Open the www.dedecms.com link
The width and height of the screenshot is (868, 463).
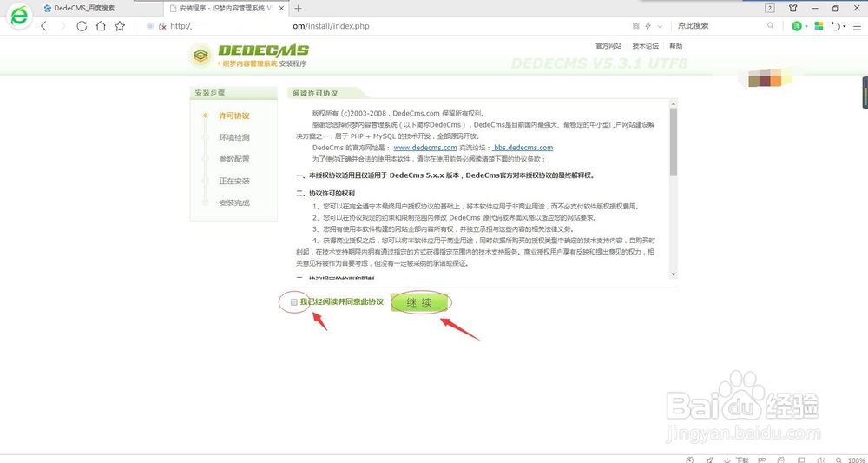click(425, 148)
